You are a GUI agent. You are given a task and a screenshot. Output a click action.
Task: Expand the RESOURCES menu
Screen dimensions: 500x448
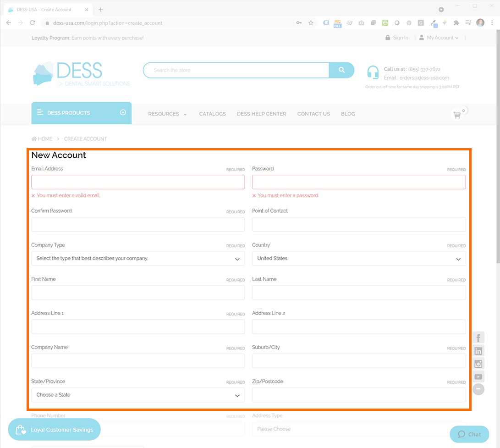coord(167,114)
